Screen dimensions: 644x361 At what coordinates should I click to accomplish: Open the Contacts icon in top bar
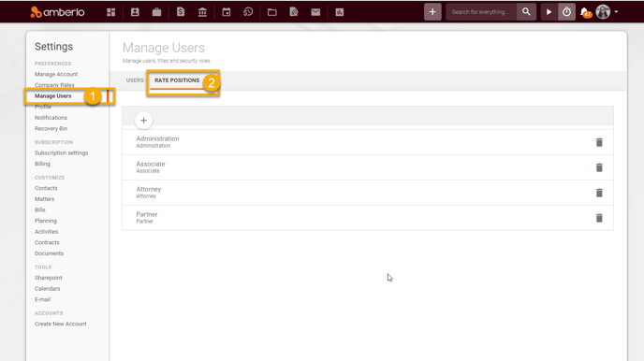coord(135,12)
